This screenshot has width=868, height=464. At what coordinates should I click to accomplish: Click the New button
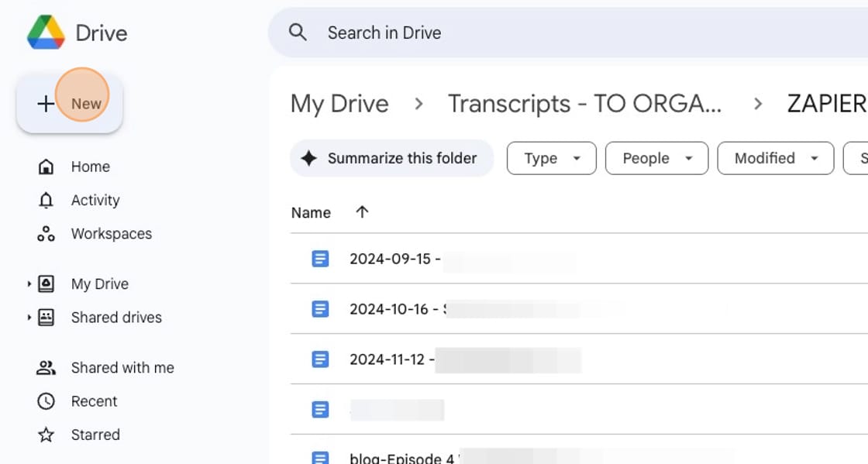point(70,103)
